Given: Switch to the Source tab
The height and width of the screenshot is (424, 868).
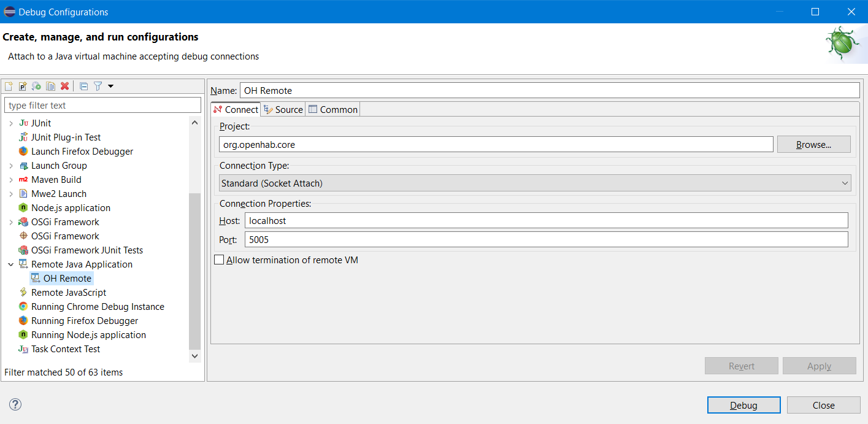Looking at the screenshot, I should (x=283, y=110).
